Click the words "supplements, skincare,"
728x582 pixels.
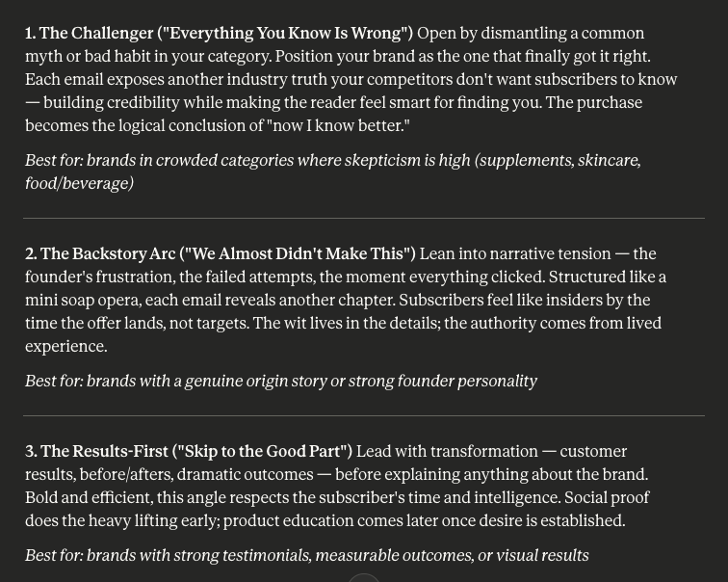(558, 161)
